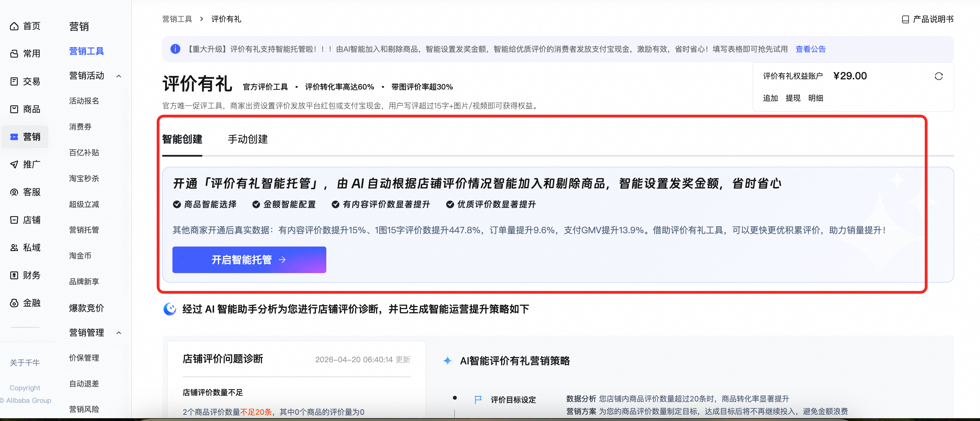
Task: Open the 淘宝秒杀 menu item
Action: [84, 178]
